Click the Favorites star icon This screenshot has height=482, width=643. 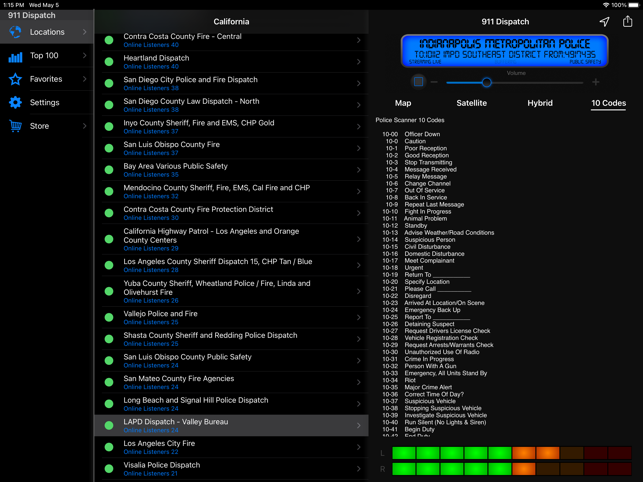[x=15, y=79]
